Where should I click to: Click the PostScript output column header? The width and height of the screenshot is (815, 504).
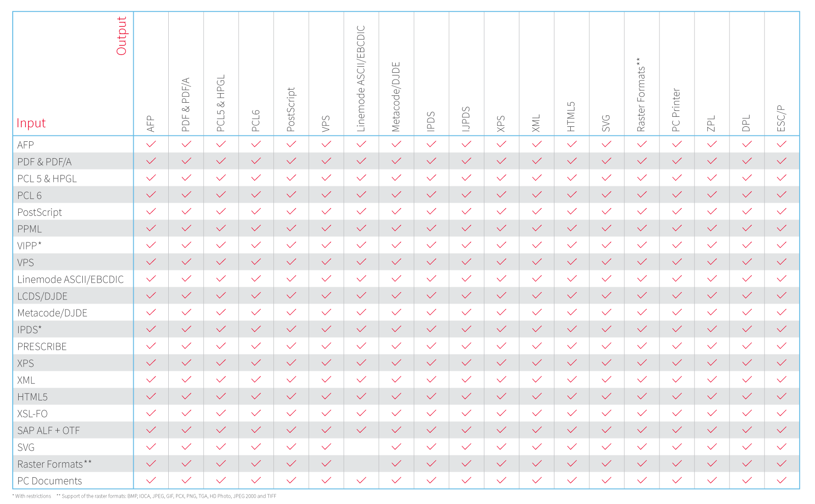click(x=291, y=110)
